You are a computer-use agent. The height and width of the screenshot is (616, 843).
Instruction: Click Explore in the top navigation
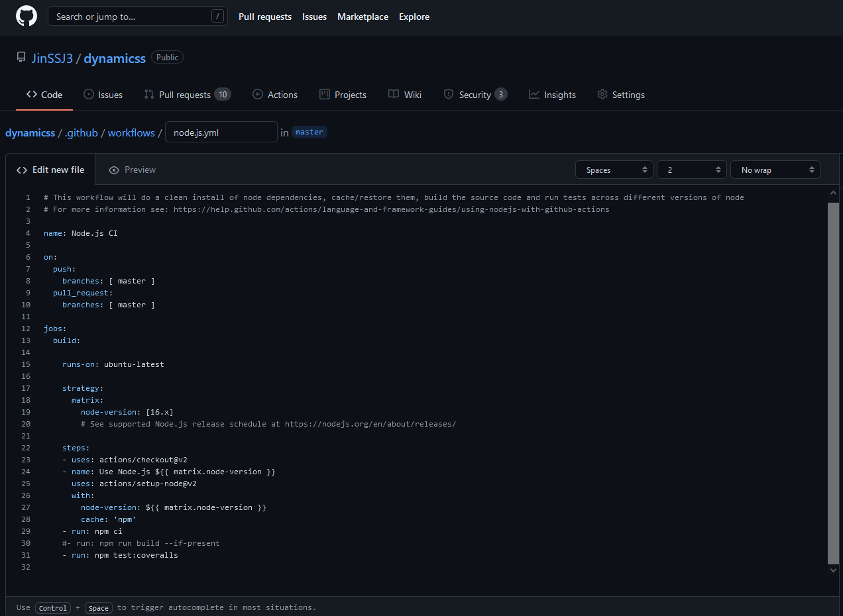tap(414, 17)
